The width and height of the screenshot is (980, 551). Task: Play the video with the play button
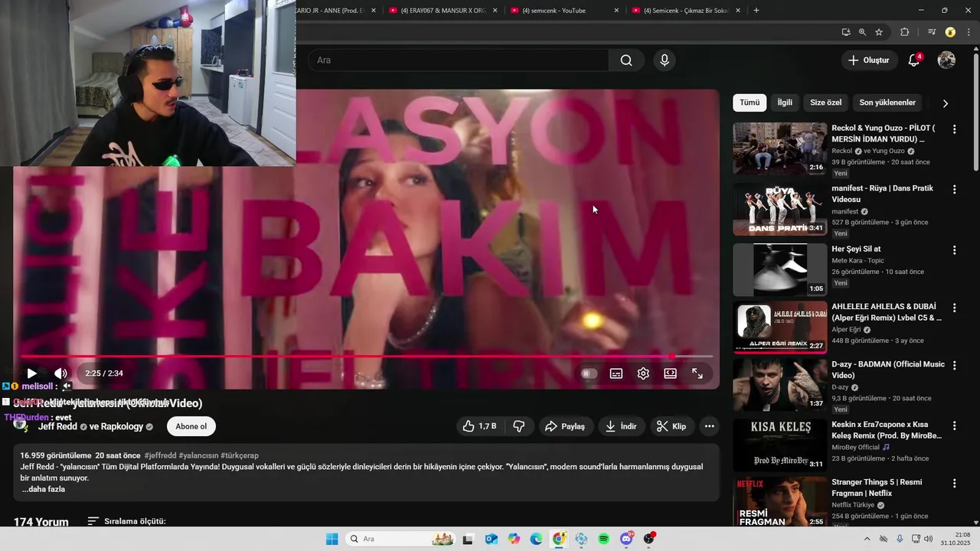pos(31,373)
